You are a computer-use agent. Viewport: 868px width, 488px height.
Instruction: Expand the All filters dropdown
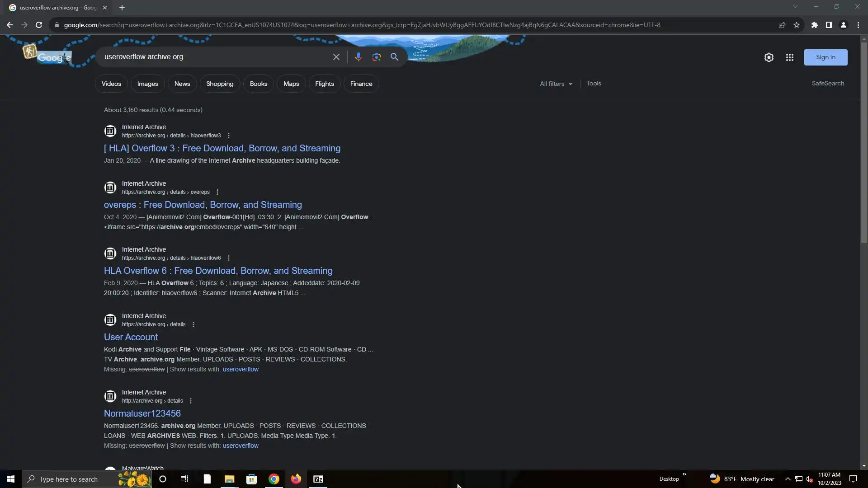(556, 84)
